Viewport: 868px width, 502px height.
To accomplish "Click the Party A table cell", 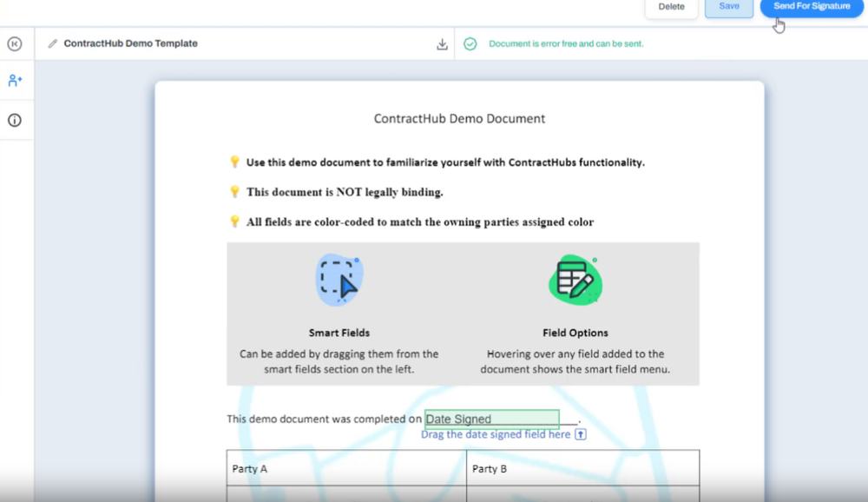I will [x=346, y=468].
